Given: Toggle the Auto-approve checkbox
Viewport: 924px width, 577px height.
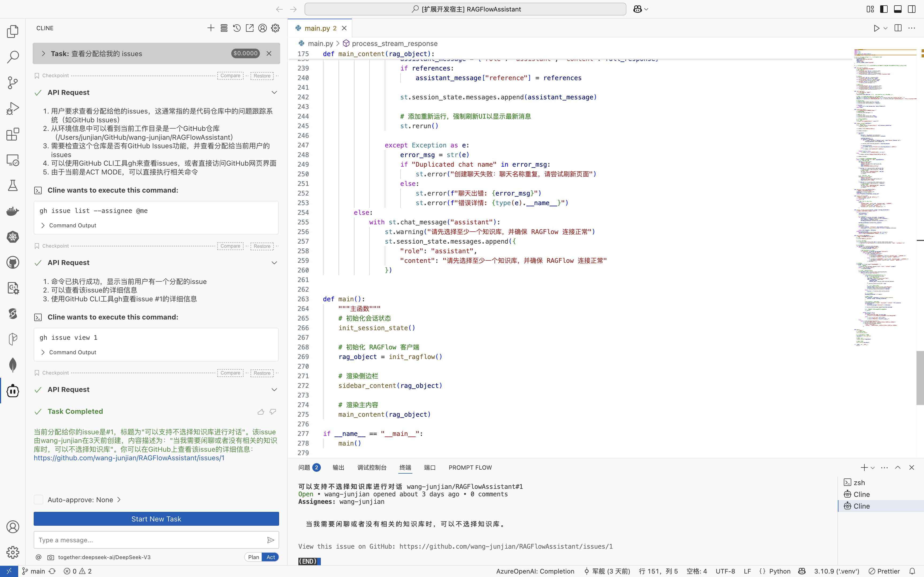Looking at the screenshot, I should [x=38, y=500].
